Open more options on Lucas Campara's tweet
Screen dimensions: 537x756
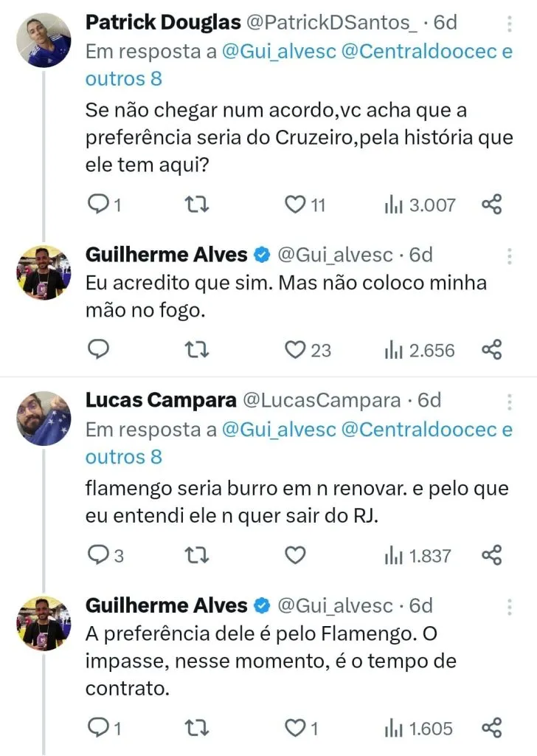(x=510, y=402)
